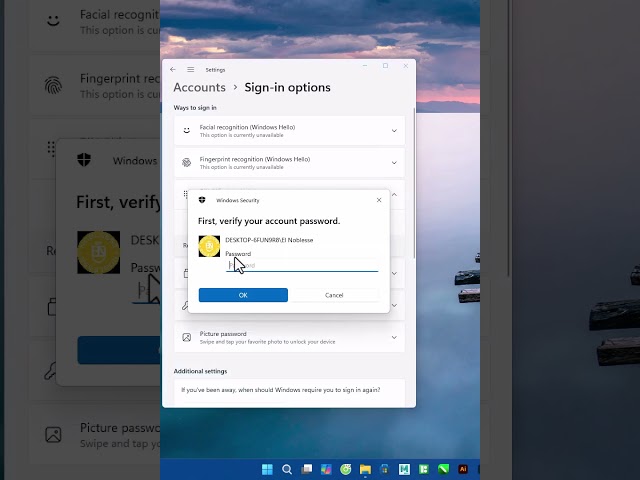Collapse the PIN row with up chevron

[394, 195]
